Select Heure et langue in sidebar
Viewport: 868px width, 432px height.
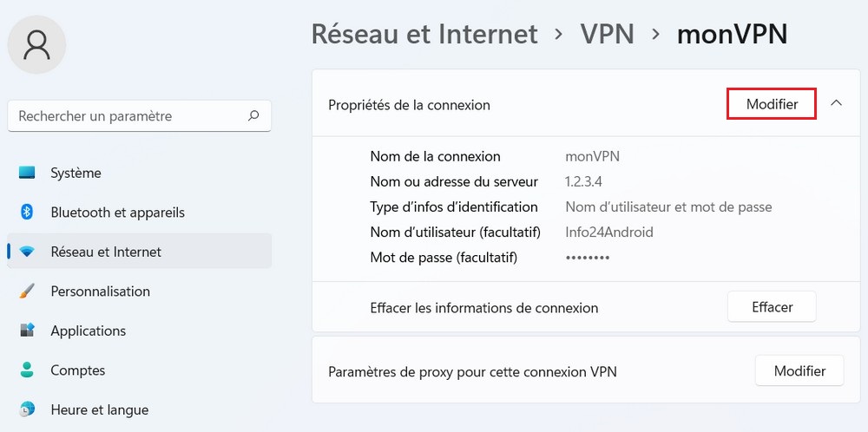(99, 409)
